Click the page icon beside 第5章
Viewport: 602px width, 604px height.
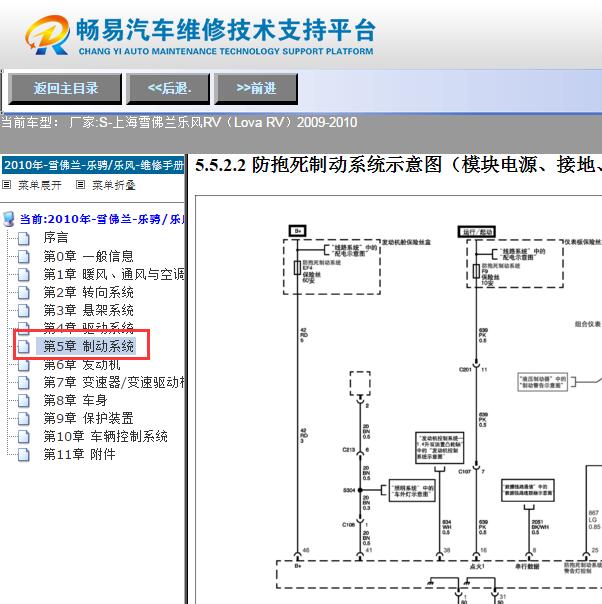[24, 347]
